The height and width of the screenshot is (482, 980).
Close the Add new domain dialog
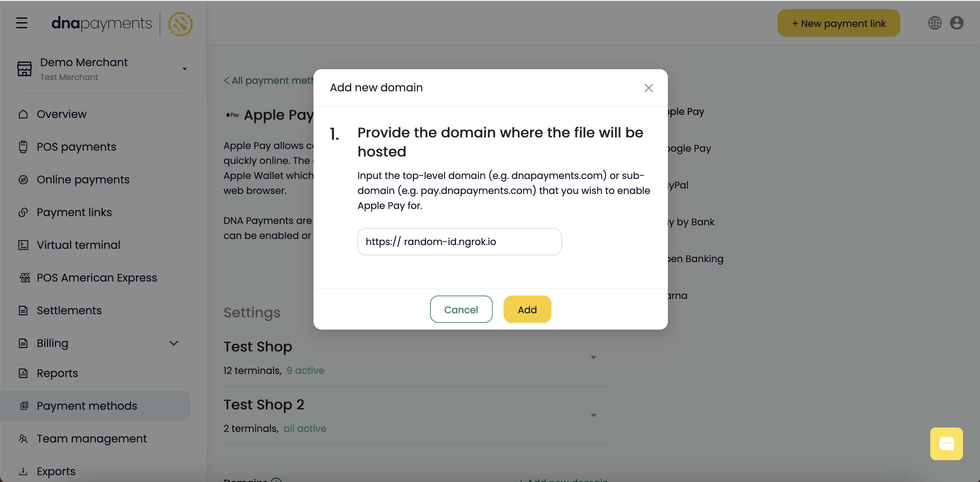point(649,88)
